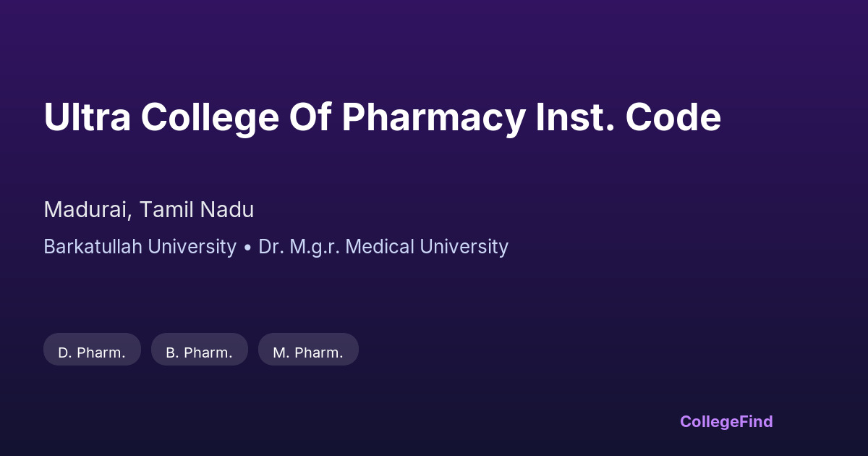Viewport: 868px width, 456px height.
Task: Select the B. Pharm. course pill
Action: [x=199, y=352]
